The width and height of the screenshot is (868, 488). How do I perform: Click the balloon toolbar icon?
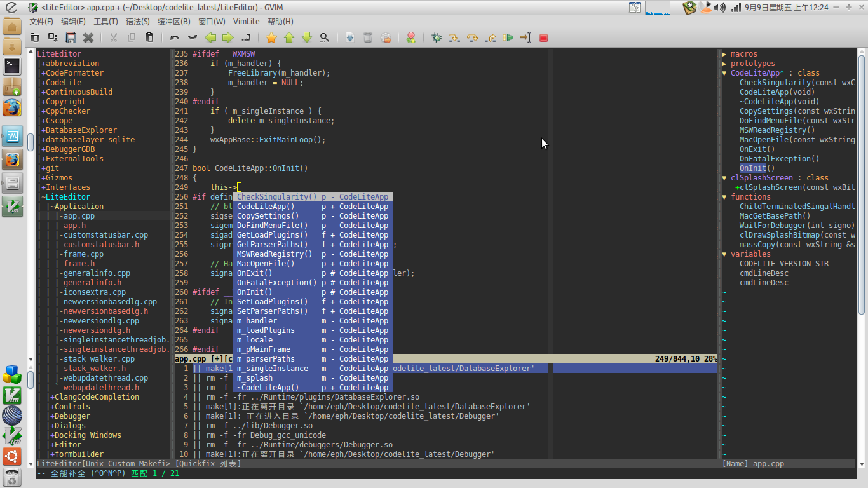click(x=411, y=37)
